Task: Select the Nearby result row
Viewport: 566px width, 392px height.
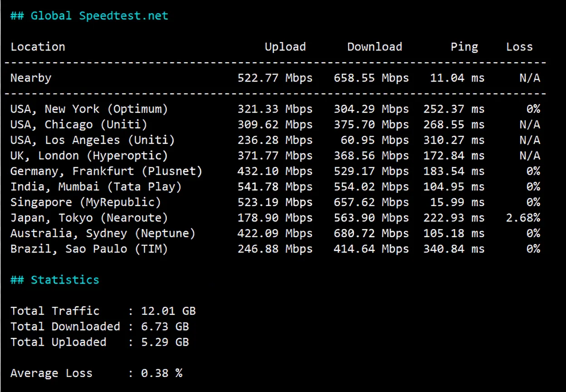Action: tap(31, 78)
